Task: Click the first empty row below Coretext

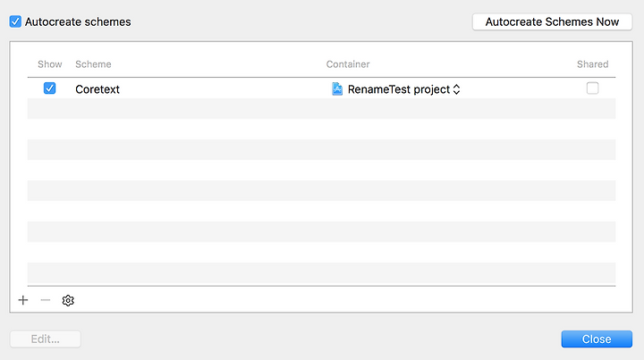Action: tap(321, 109)
